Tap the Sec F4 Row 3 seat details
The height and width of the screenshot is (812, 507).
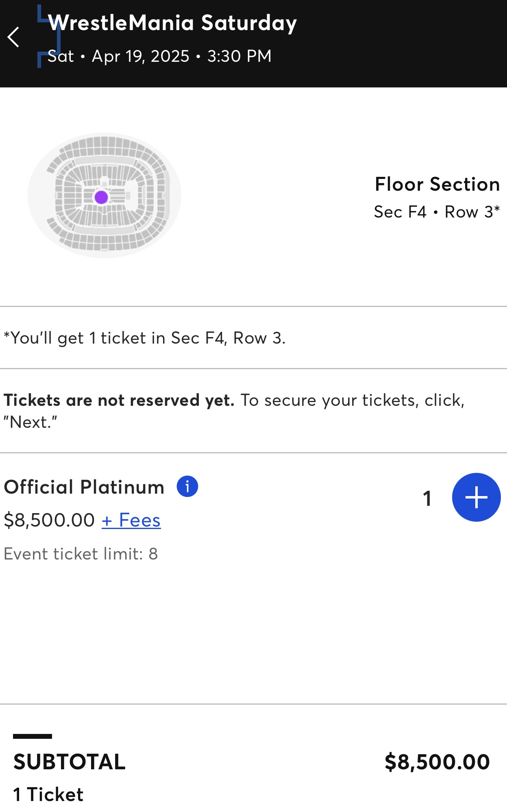pyautogui.click(x=436, y=212)
